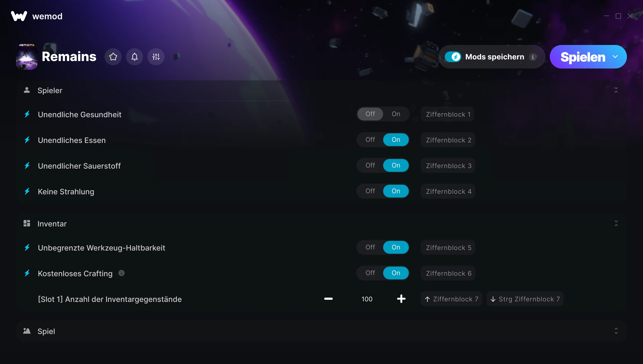Click the info icon next to Kostenloses Crafting
Screen dimensions: 643x364
121,273
